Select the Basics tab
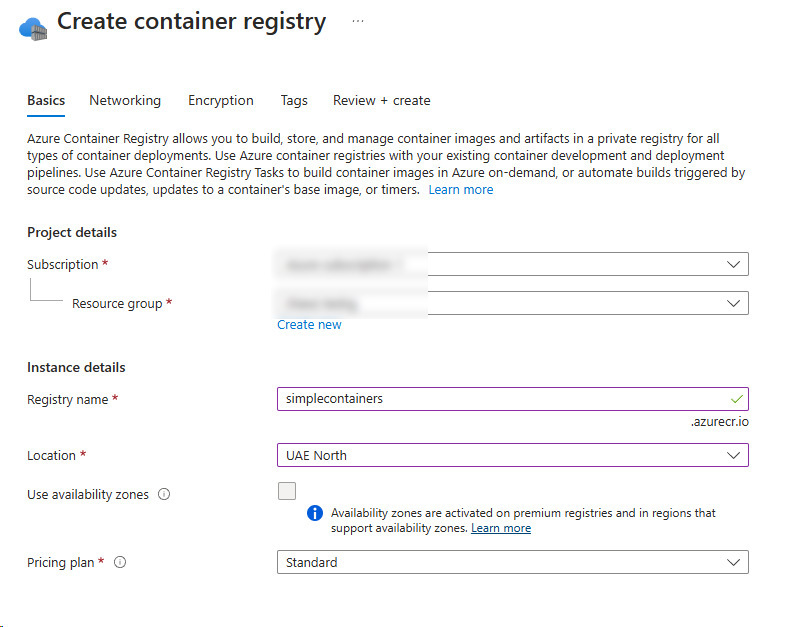The image size is (806, 627). click(46, 100)
